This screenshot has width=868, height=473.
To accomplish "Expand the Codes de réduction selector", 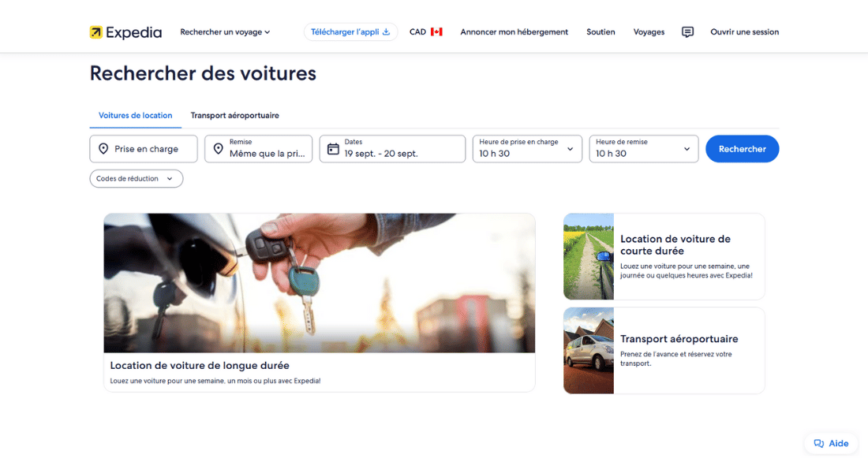I will (x=137, y=179).
